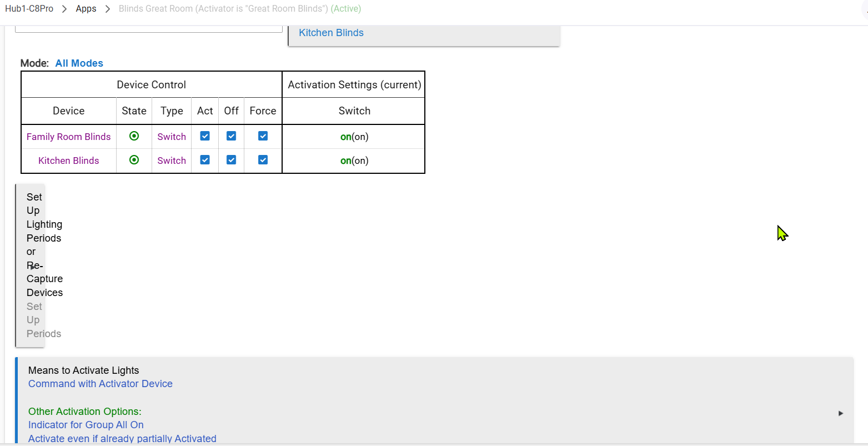
Task: Click Family Room Blinds state indicator icon
Action: coord(134,136)
